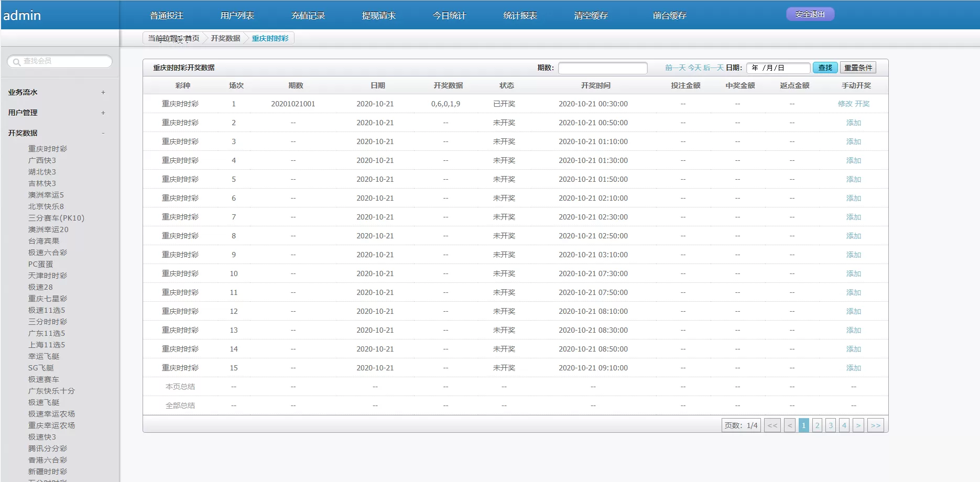The image size is (980, 482).
Task: Open the 今日统计 menu item
Action: pyautogui.click(x=449, y=15)
